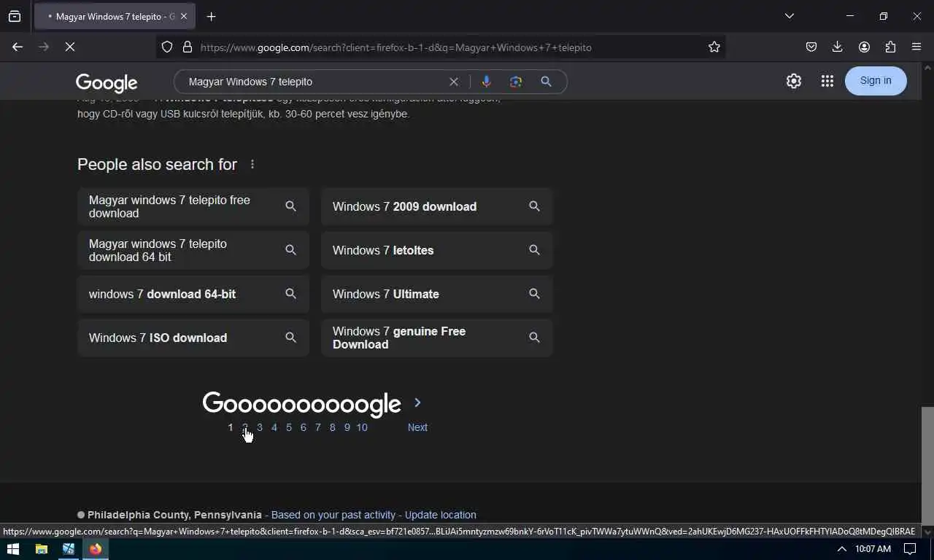The width and height of the screenshot is (934, 560).
Task: Open File Explorer from the taskbar
Action: pyautogui.click(x=42, y=549)
